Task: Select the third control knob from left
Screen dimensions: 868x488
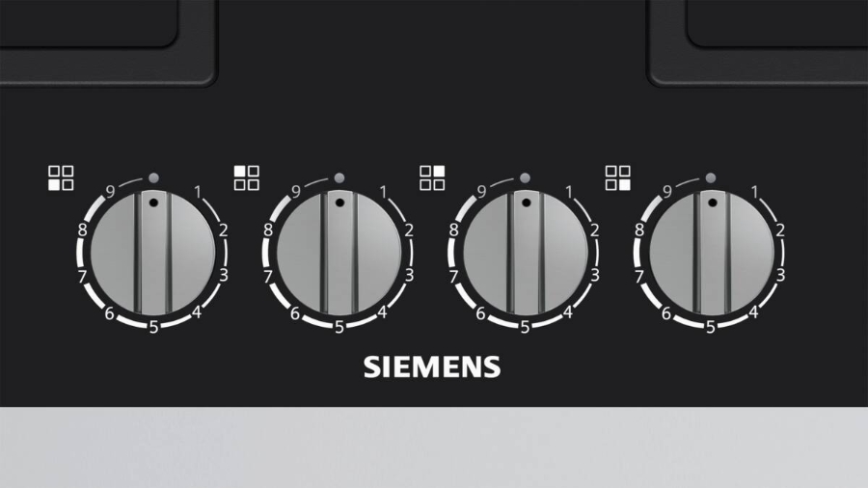Action: pyautogui.click(x=525, y=254)
